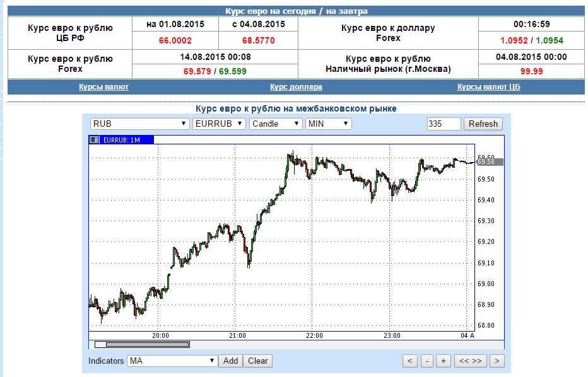Open the MIN timeframe dropdown

click(329, 124)
